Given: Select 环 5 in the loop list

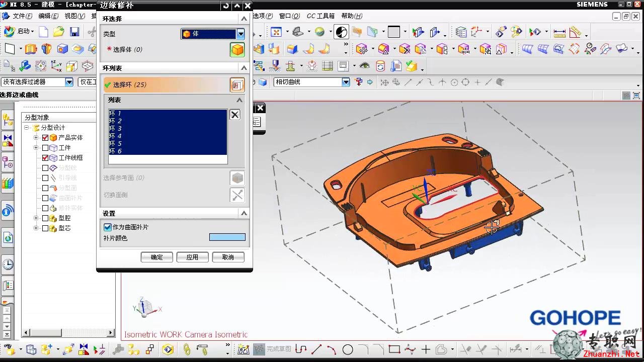Looking at the screenshot, I should (168, 144).
